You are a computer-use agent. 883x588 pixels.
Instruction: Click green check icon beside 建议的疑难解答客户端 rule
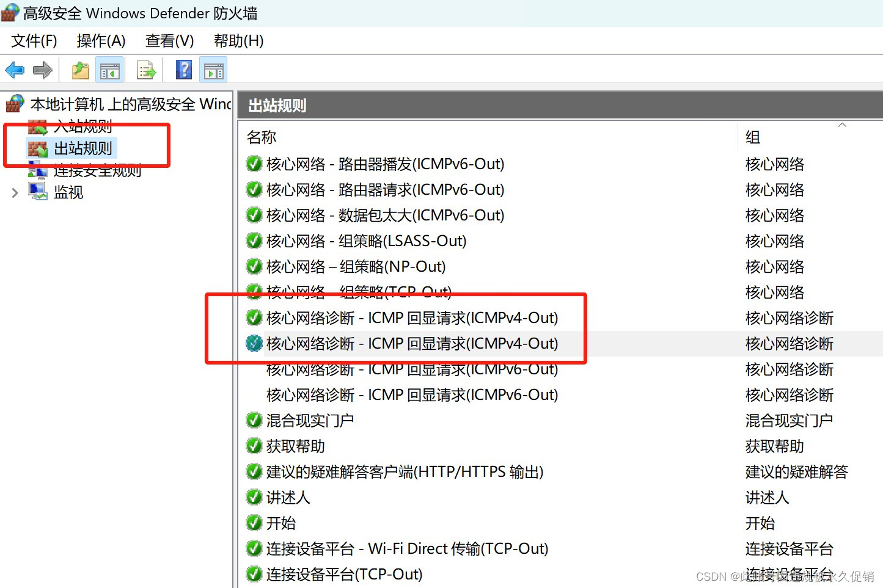click(x=254, y=471)
